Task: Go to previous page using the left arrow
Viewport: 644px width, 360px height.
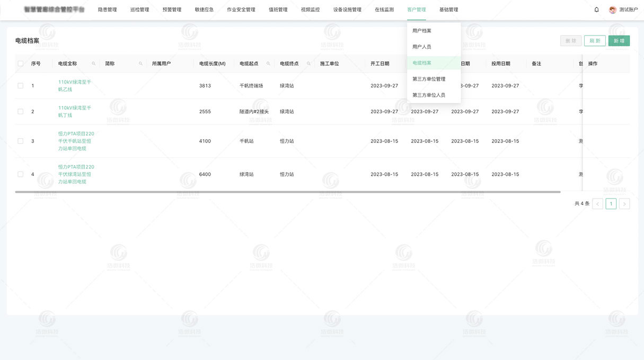Action: click(x=597, y=204)
